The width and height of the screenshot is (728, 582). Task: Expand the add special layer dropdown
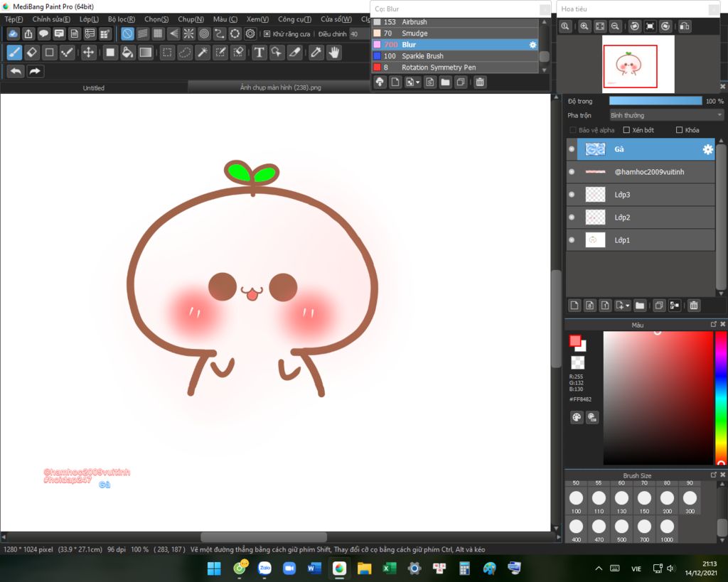pyautogui.click(x=628, y=306)
